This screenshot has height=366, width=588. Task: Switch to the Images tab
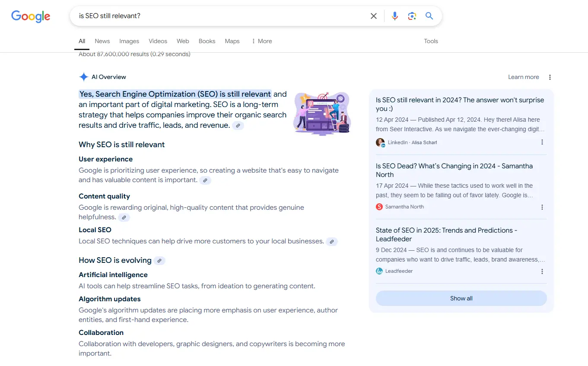point(129,41)
